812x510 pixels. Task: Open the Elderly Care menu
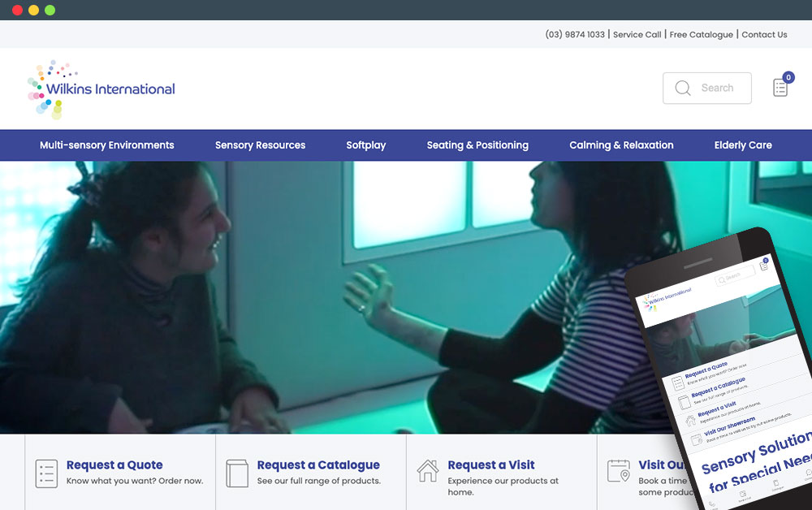click(743, 145)
